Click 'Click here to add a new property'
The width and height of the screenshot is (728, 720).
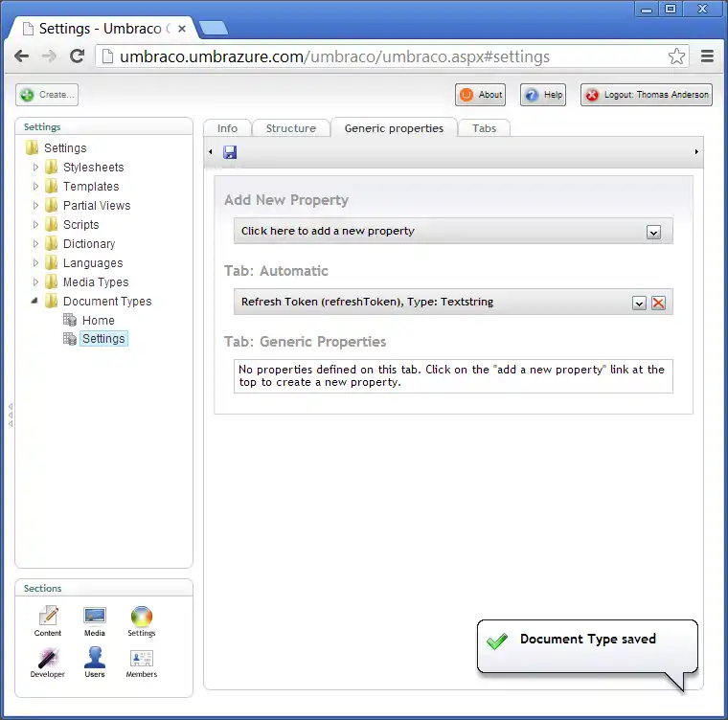pyautogui.click(x=328, y=231)
